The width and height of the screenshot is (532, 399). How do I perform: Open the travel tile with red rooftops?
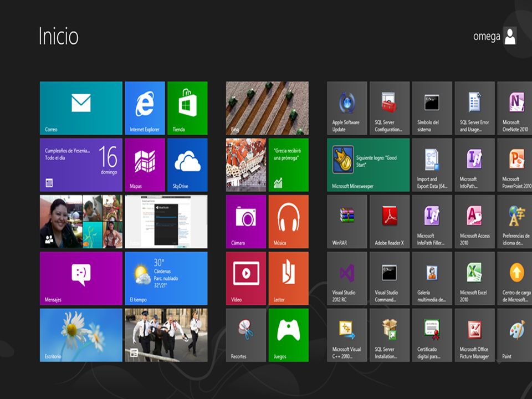246,165
